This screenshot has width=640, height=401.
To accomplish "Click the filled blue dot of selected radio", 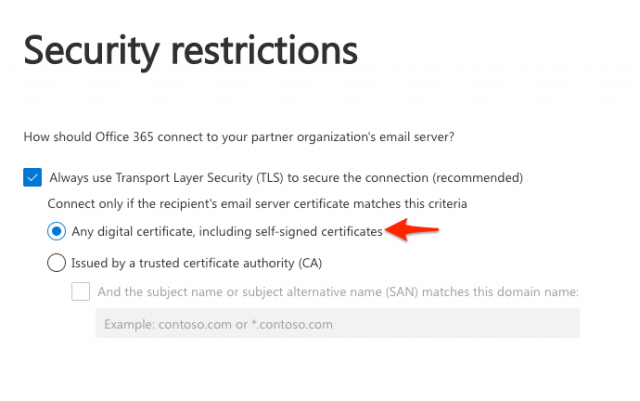I will pos(56,231).
